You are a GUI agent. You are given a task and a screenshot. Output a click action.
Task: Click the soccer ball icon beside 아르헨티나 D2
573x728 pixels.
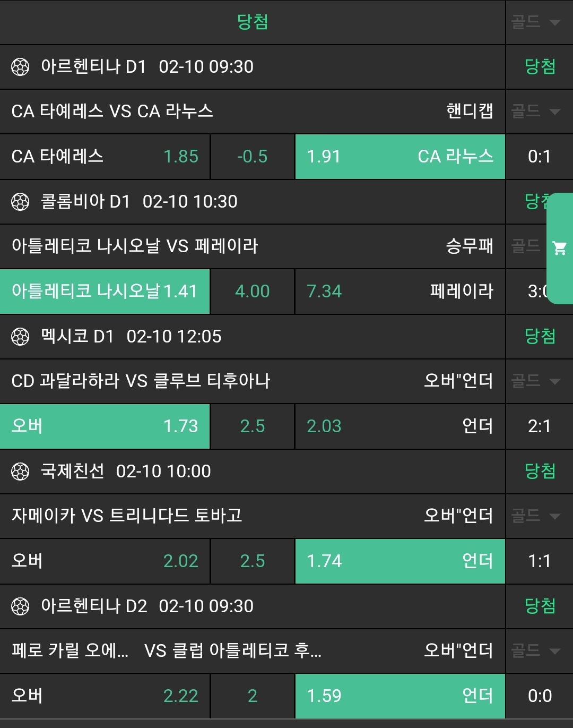click(x=20, y=606)
